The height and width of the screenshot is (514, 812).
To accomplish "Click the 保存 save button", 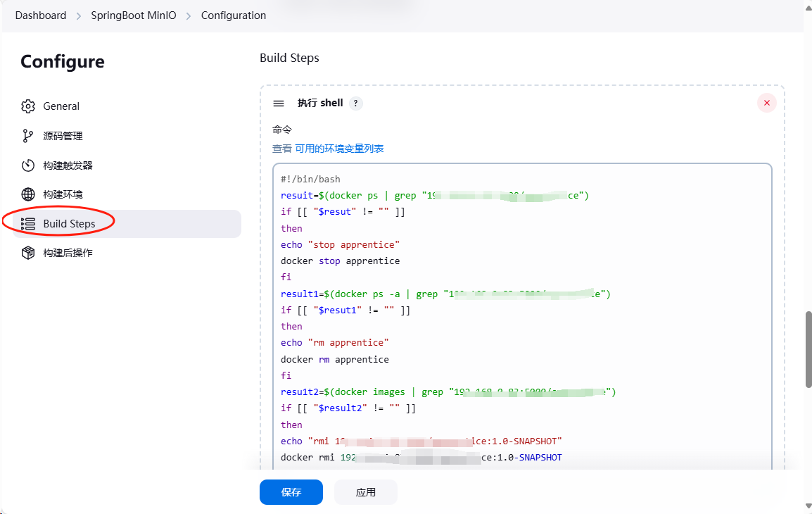I will 291,492.
